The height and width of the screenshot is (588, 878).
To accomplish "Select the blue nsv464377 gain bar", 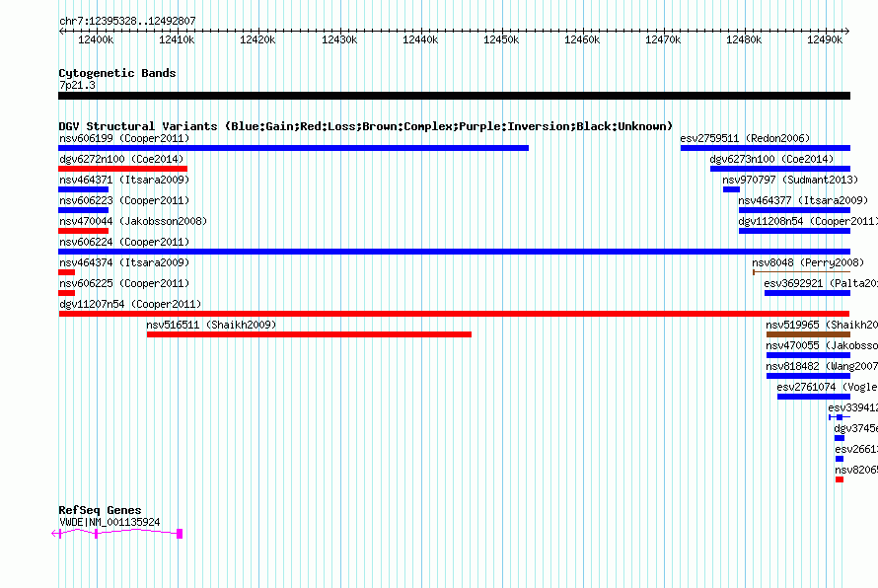I will [x=794, y=210].
